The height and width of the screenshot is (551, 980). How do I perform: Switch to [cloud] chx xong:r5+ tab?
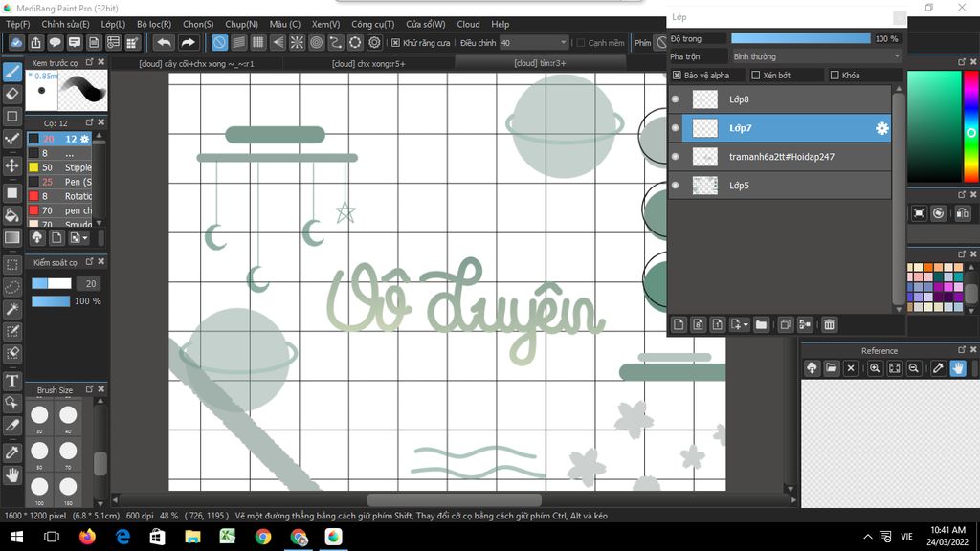tap(368, 64)
